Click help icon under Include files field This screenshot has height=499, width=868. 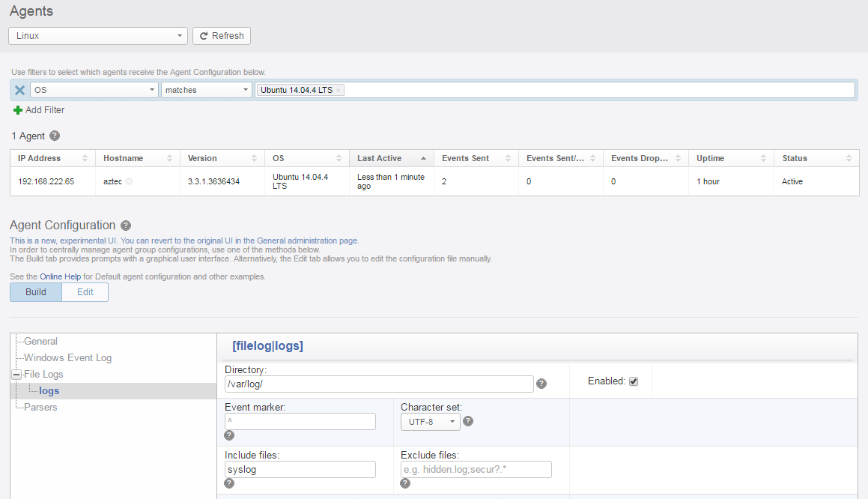229,483
